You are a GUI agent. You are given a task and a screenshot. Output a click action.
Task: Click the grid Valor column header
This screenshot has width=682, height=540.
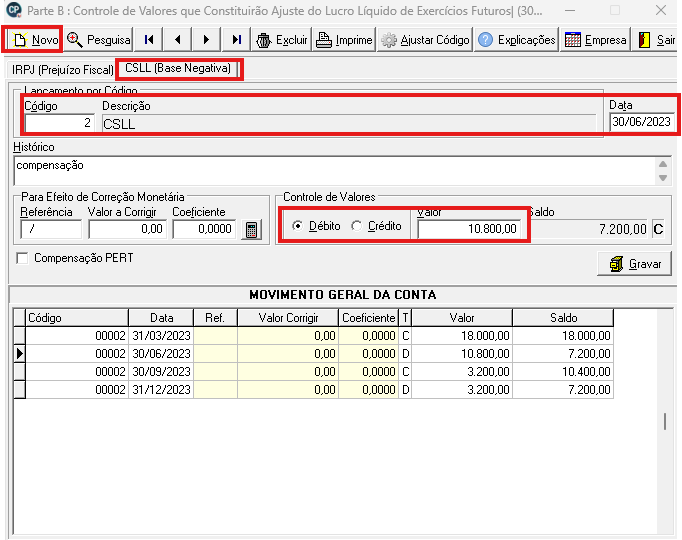coord(462,318)
